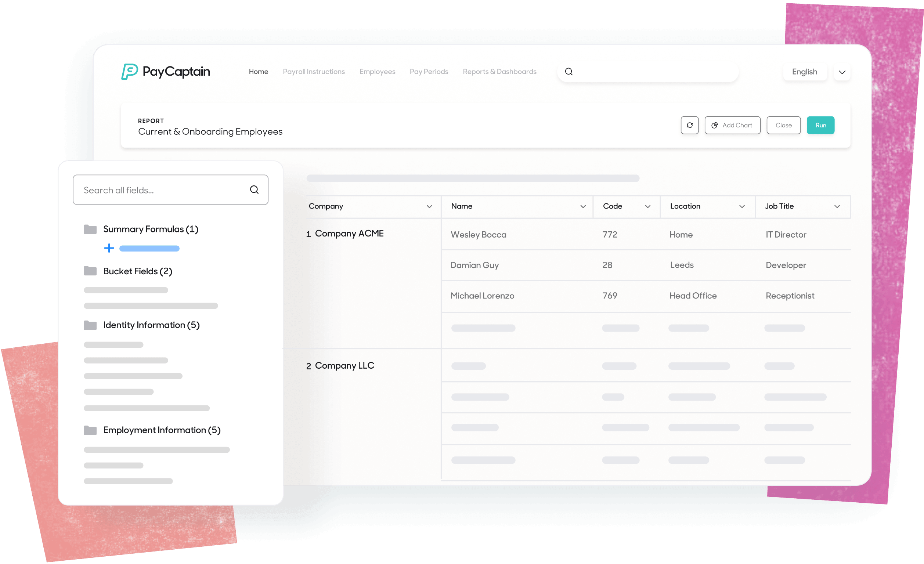The image size is (924, 564).
Task: Open the Summary Formulas folder icon
Action: (x=90, y=229)
